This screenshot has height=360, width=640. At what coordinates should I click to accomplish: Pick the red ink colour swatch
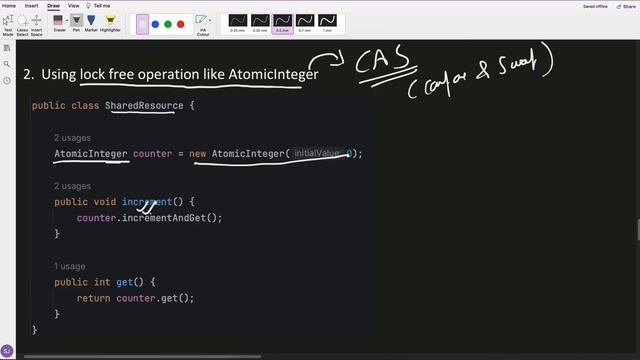(180, 24)
